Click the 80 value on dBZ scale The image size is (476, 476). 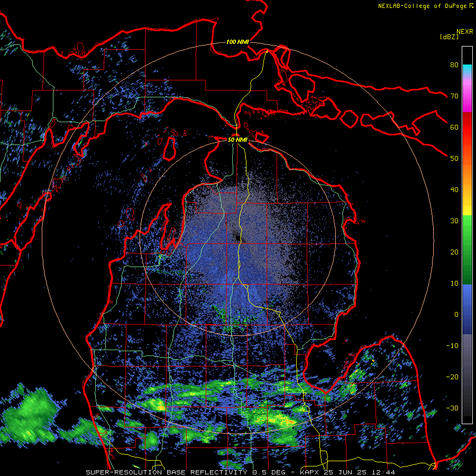pos(454,65)
